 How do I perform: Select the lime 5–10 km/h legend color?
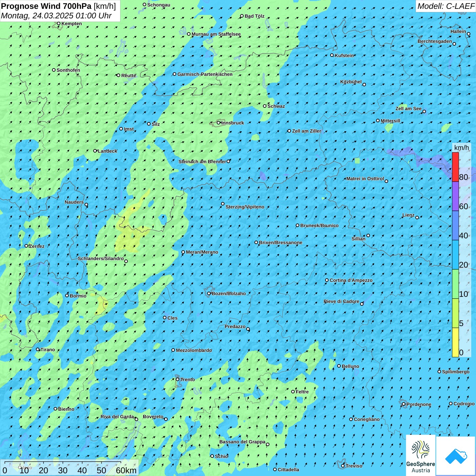click(455, 313)
